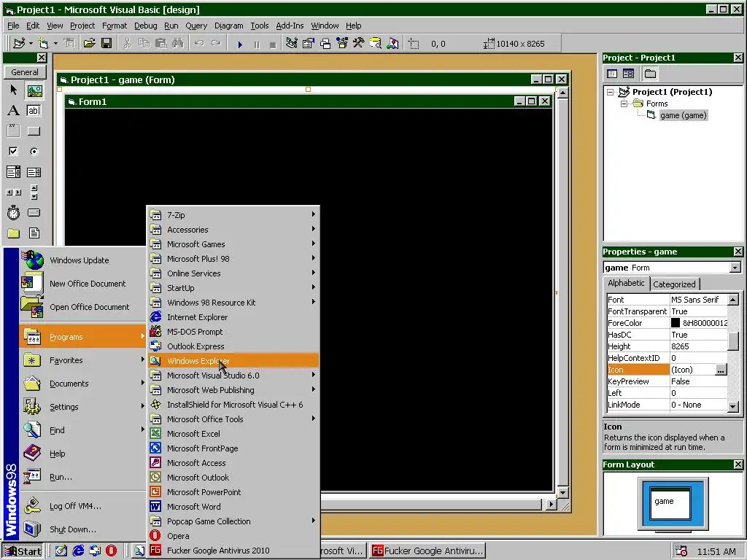747x560 pixels.
Task: Launch Microsoft Excel from Programs menu
Action: tap(233, 433)
